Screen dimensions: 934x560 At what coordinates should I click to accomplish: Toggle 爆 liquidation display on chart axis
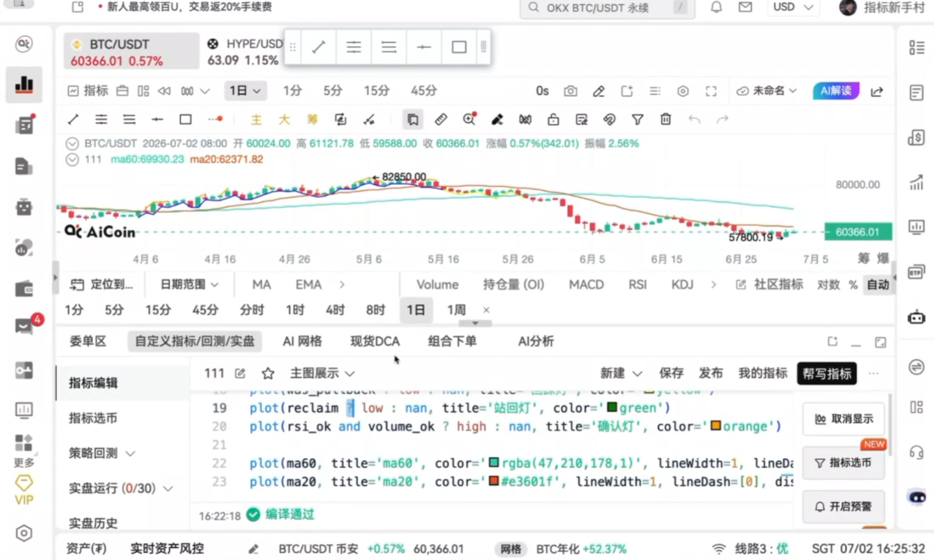point(883,258)
